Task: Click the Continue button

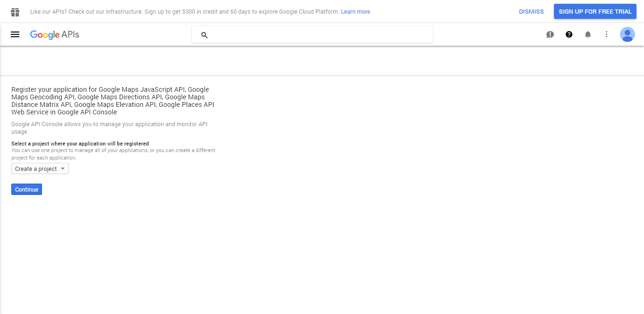Action: [26, 189]
